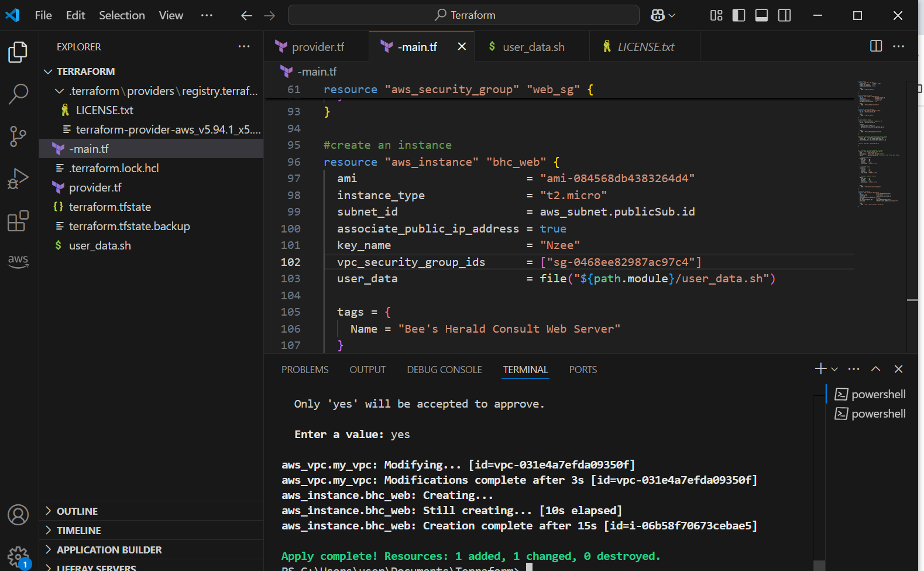Maximize the terminal panel size

pyautogui.click(x=875, y=369)
